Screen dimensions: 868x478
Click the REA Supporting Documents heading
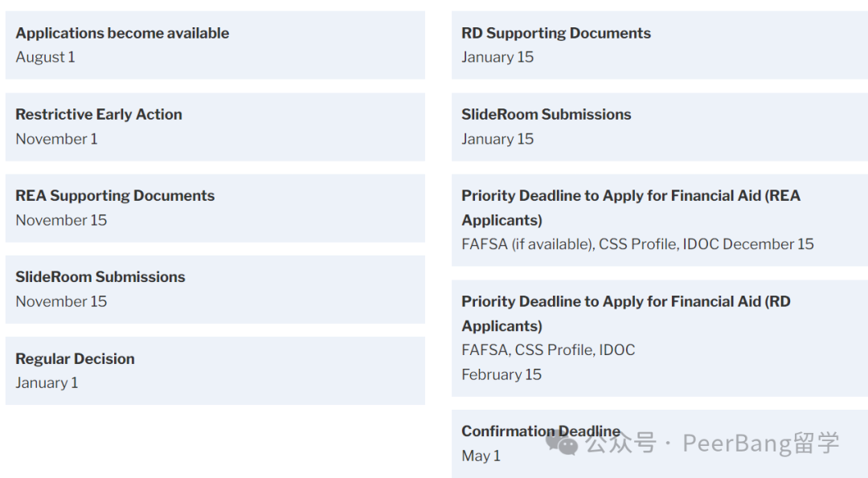(115, 196)
